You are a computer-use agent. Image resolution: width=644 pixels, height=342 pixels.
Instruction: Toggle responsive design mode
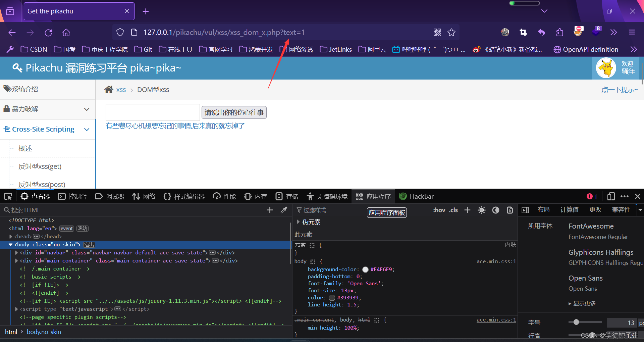611,196
